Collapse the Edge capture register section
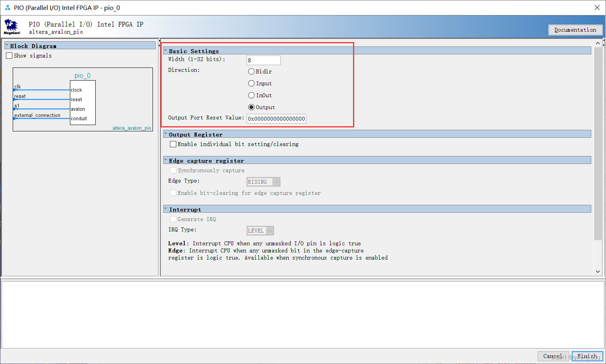This screenshot has height=364, width=606. click(x=166, y=160)
